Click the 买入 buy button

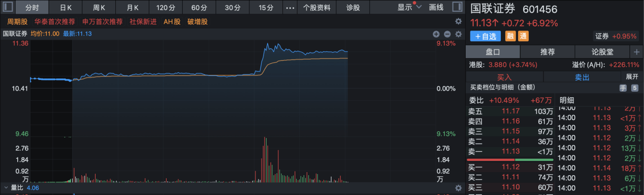tap(504, 77)
